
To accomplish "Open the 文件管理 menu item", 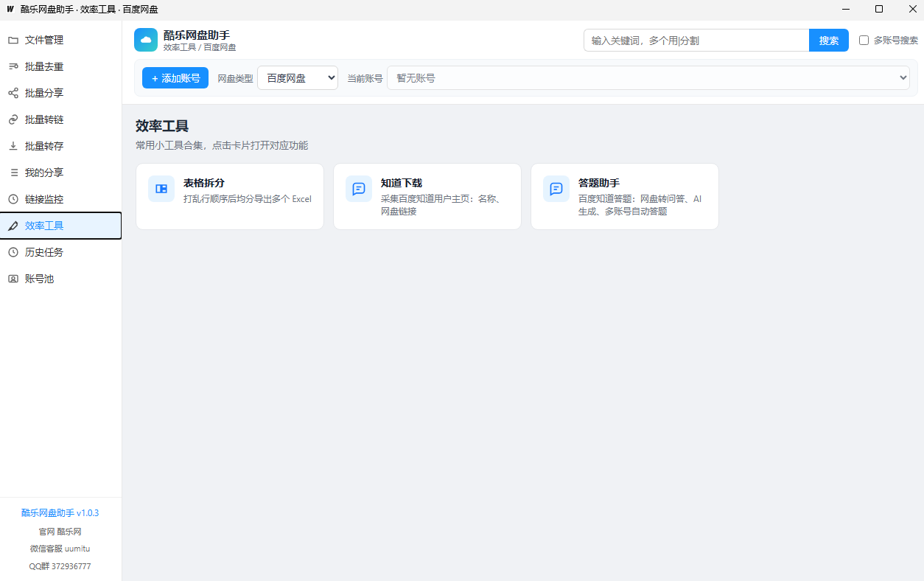I will pyautogui.click(x=60, y=40).
